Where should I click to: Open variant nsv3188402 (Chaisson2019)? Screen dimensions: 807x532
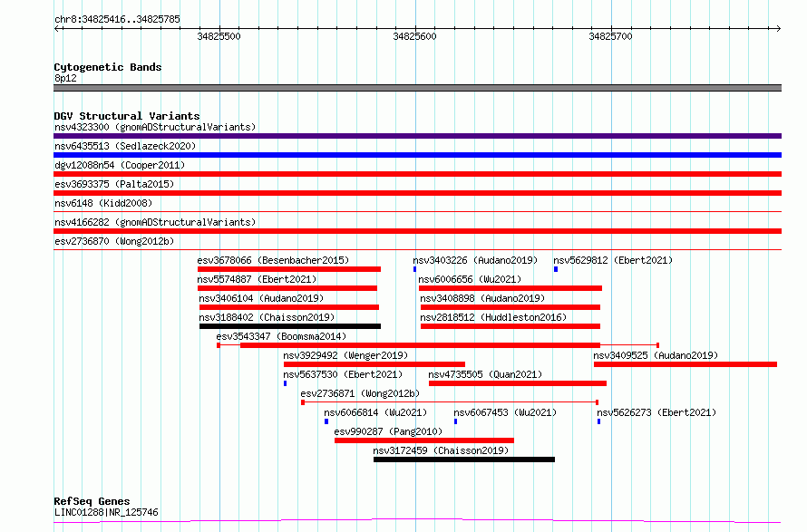(267, 317)
